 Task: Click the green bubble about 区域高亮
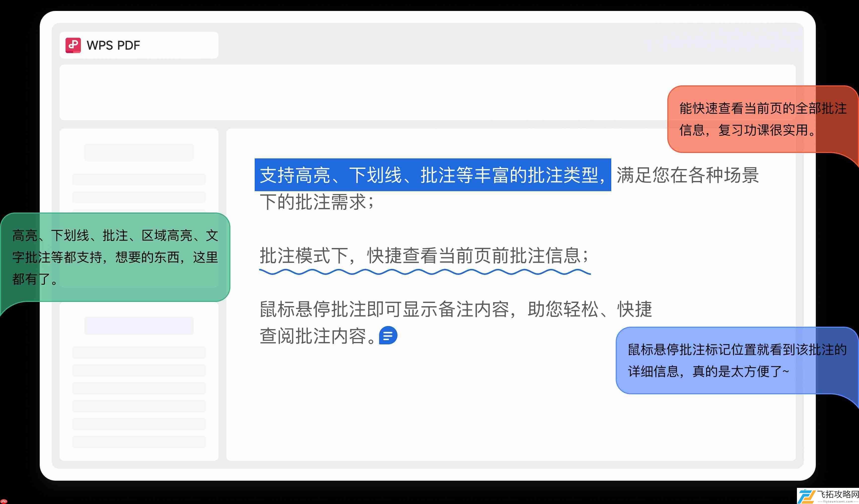tap(115, 257)
